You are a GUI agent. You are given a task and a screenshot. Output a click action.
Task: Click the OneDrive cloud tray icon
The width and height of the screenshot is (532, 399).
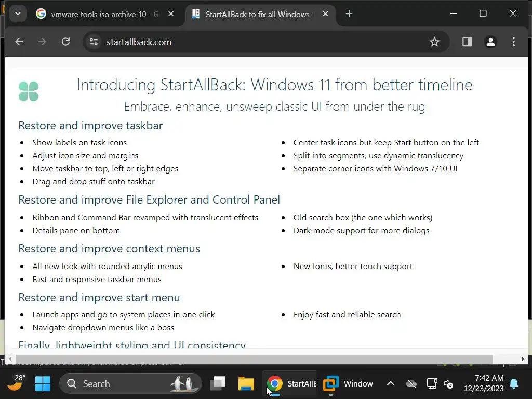(x=411, y=384)
